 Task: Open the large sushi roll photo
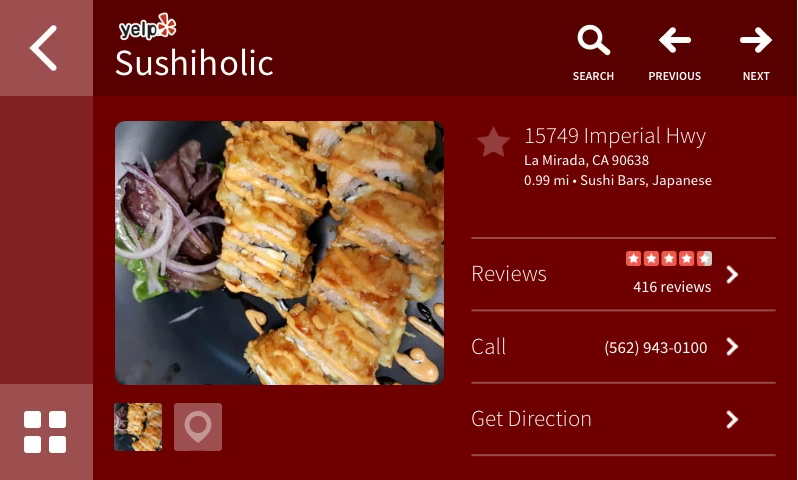click(279, 252)
